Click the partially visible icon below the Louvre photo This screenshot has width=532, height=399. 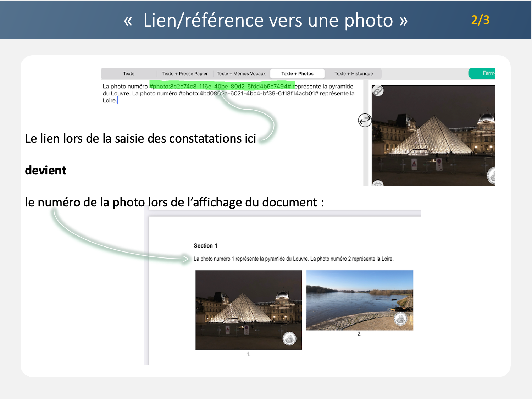[378, 183]
